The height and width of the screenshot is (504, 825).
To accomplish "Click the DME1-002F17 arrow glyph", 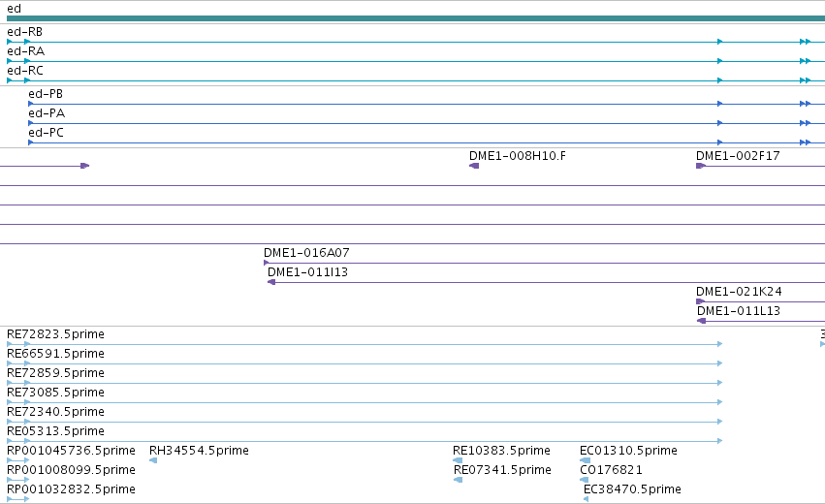I will 701,166.
